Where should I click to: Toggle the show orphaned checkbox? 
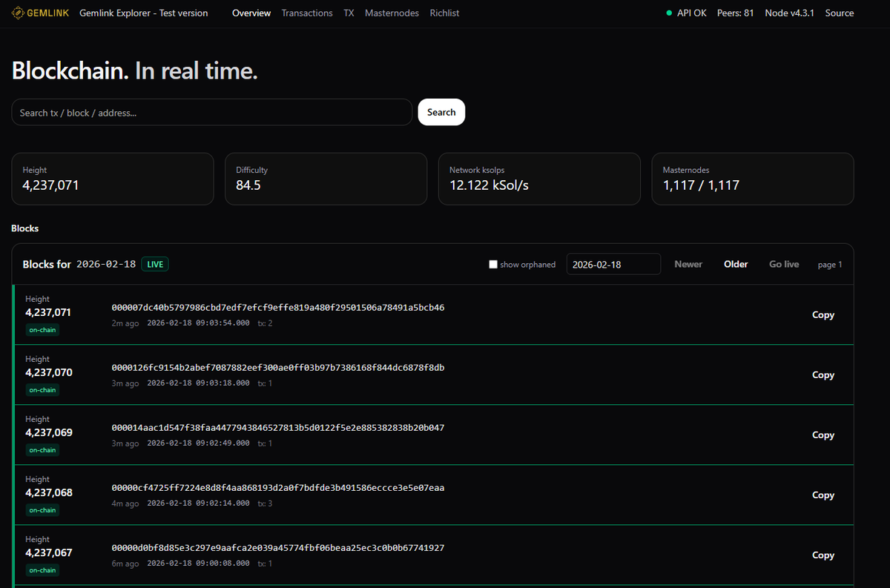(493, 265)
